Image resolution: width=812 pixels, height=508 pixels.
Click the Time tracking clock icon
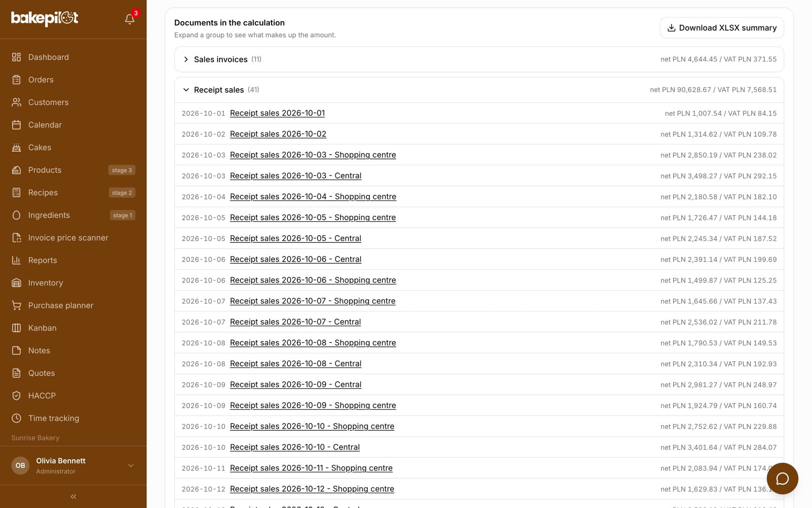[16, 418]
